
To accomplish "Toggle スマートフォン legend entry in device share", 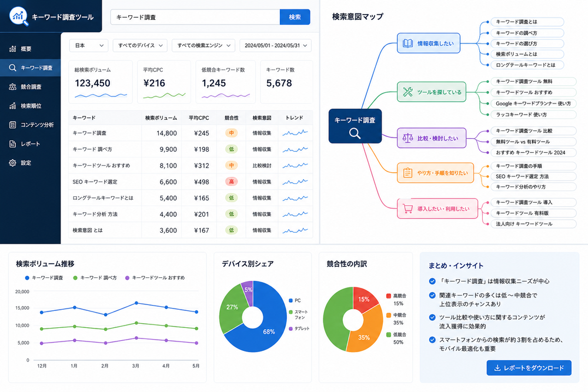I will coord(299,314).
